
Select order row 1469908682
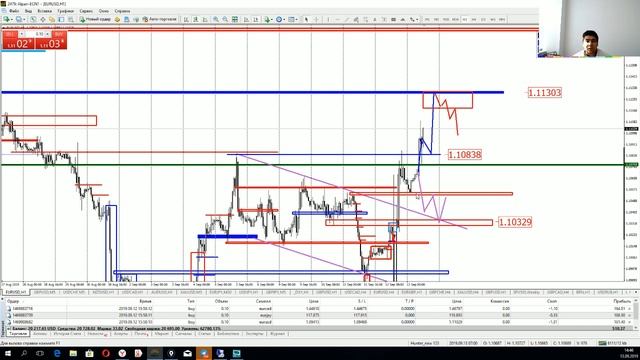tap(318, 322)
